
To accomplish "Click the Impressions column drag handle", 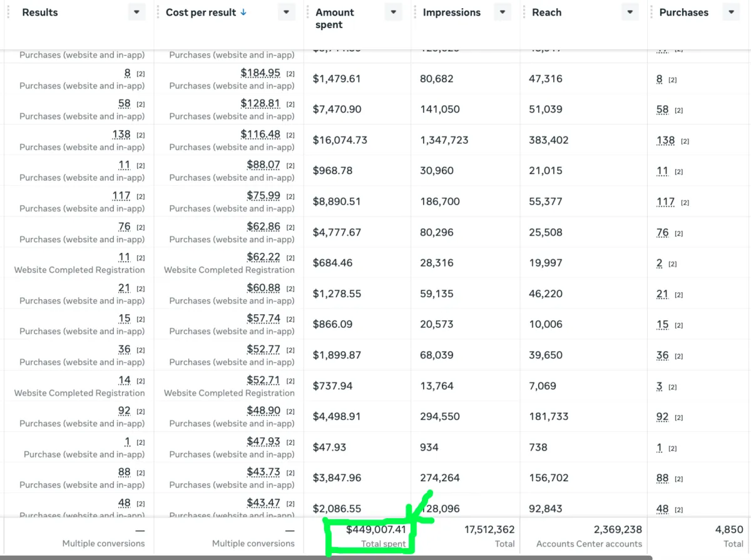I will [415, 13].
